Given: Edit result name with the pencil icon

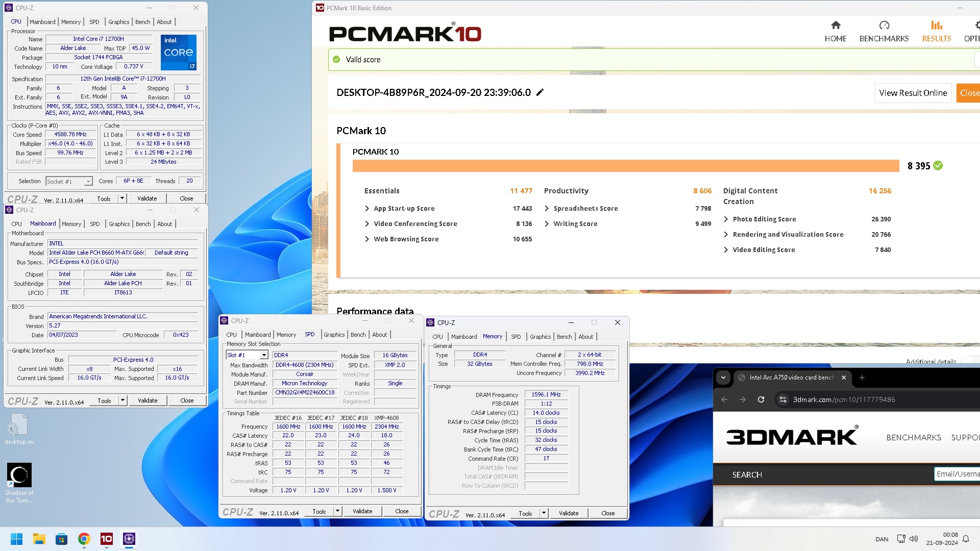Looking at the screenshot, I should [540, 92].
